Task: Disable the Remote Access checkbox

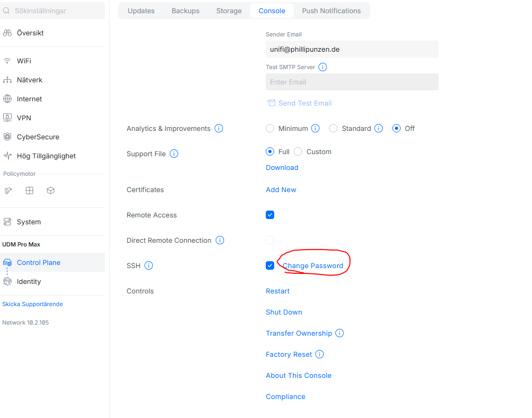Action: (270, 215)
